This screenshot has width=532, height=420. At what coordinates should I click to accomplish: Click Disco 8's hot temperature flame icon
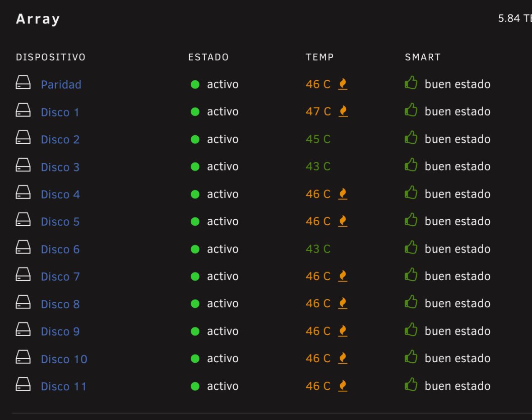343,303
